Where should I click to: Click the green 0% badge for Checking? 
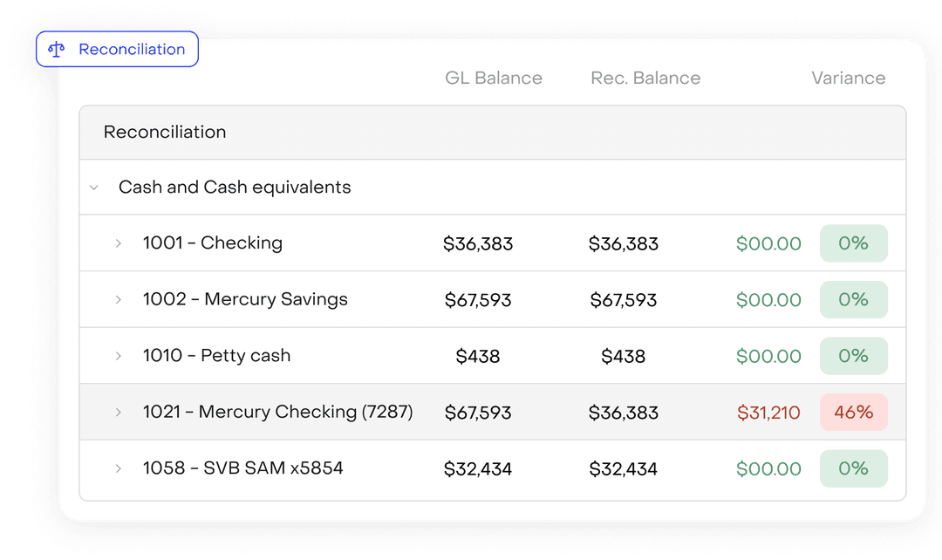coord(853,243)
